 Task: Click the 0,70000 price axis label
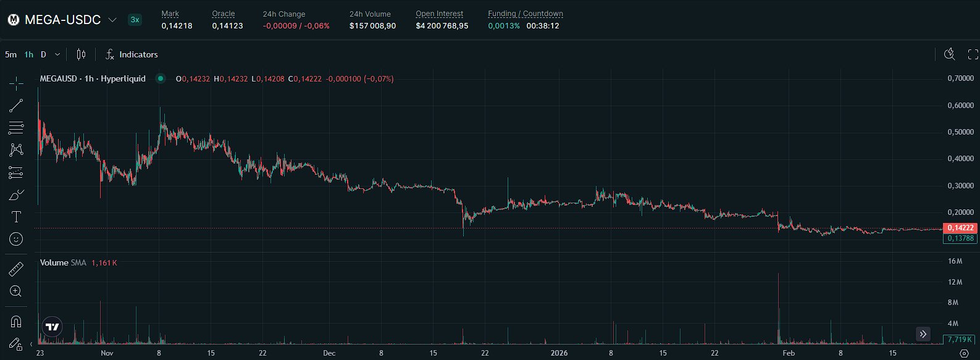tap(961, 78)
